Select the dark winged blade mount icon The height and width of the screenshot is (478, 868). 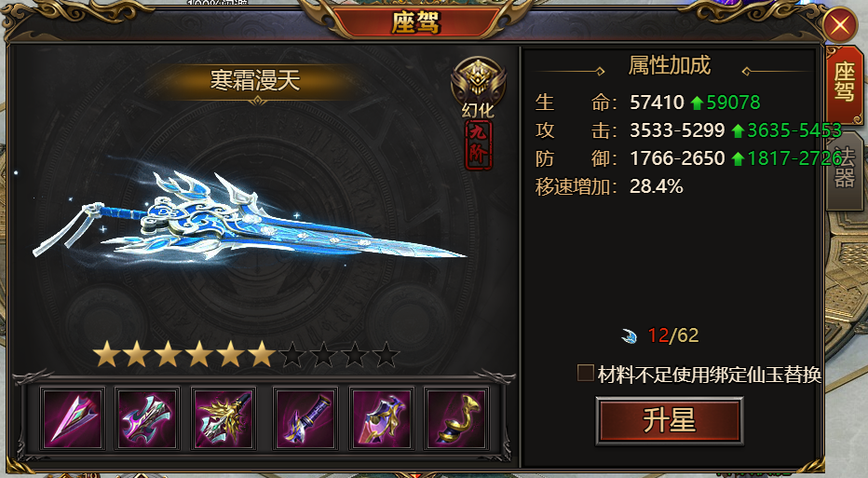(147, 418)
